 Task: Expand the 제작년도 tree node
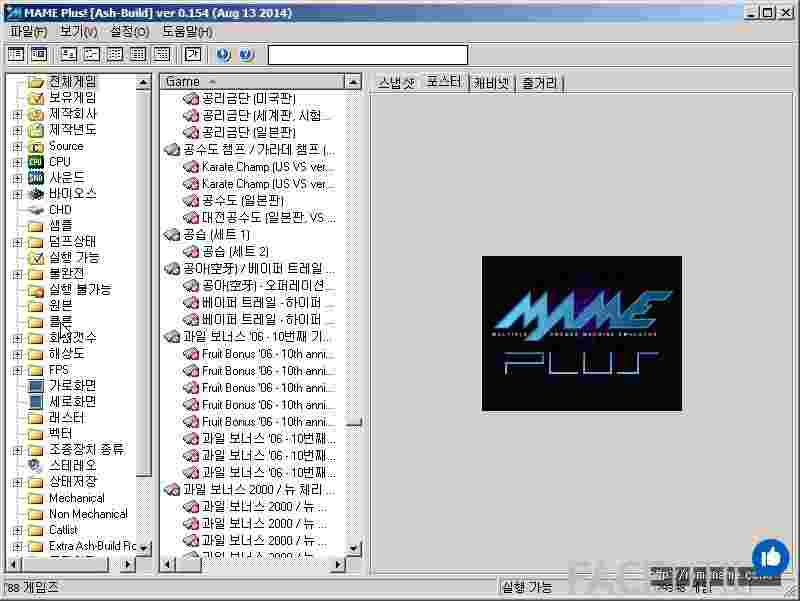coord(17,131)
